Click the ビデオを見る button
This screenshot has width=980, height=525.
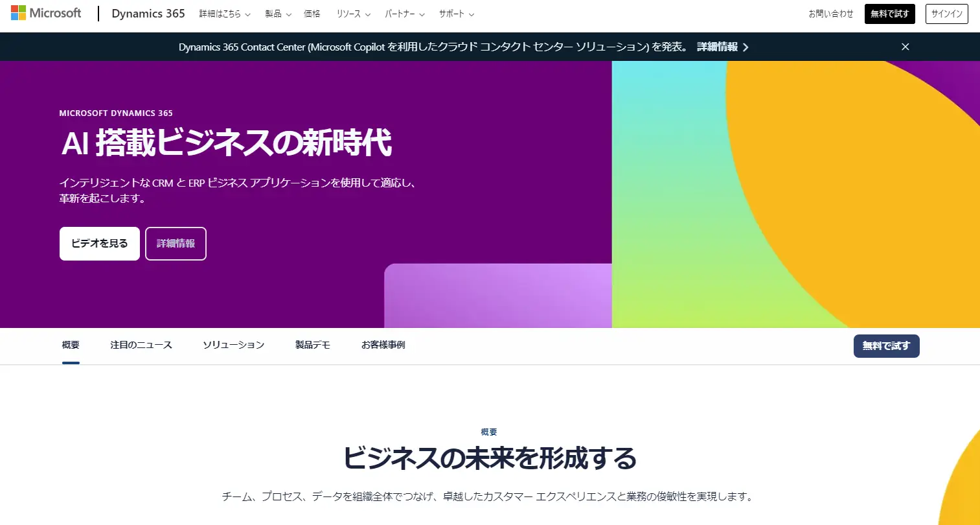click(x=100, y=244)
